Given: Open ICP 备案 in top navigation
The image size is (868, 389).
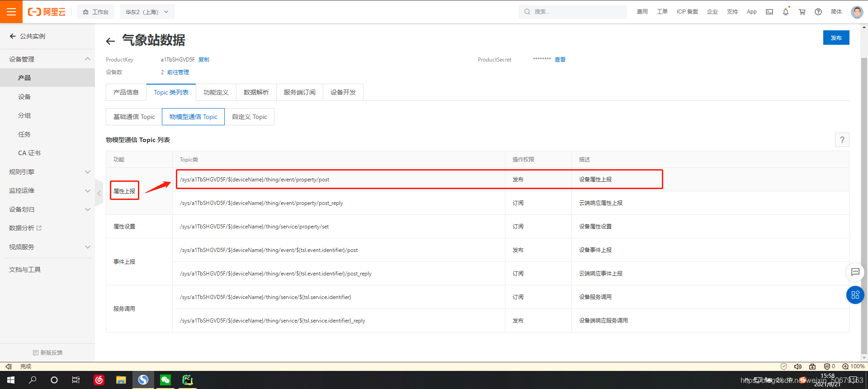Looking at the screenshot, I should point(687,12).
